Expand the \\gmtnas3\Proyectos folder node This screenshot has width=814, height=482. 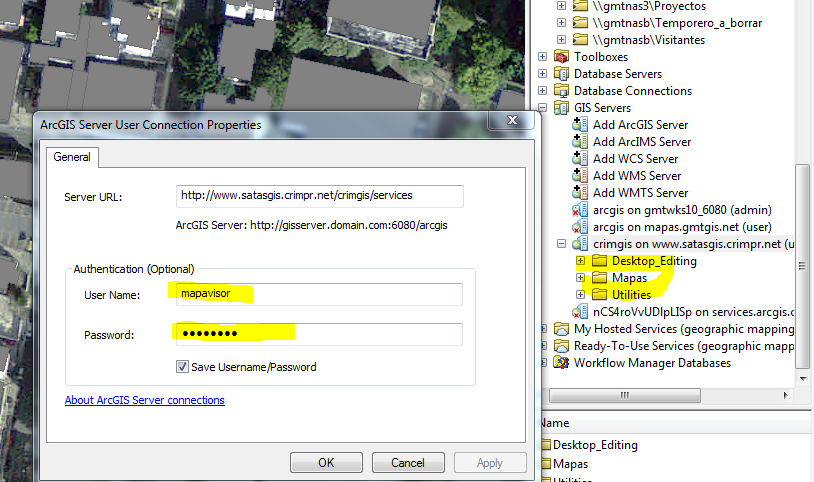point(561,6)
